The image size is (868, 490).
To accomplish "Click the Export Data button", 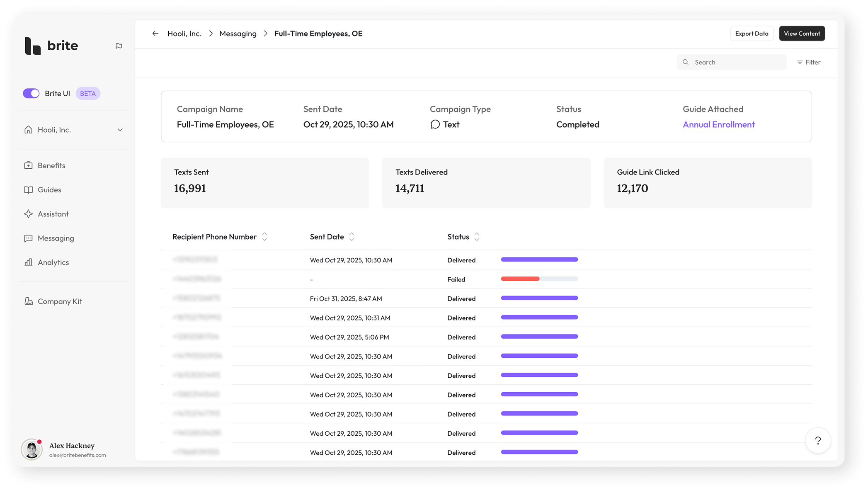I will (752, 34).
